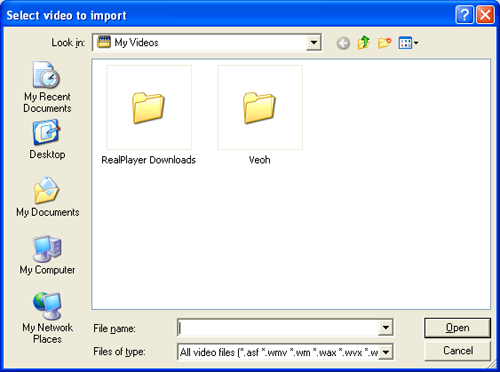Expand the Files of type dropdown arrow
This screenshot has height=372, width=500.
click(386, 352)
